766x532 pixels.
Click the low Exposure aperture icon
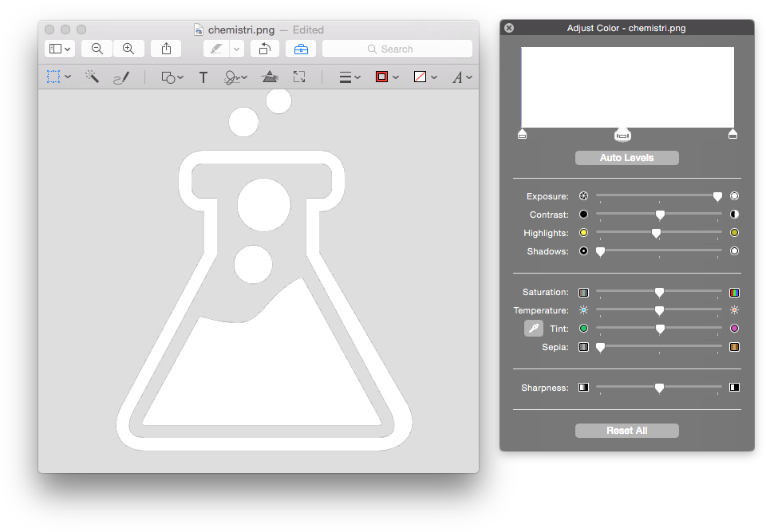584,196
